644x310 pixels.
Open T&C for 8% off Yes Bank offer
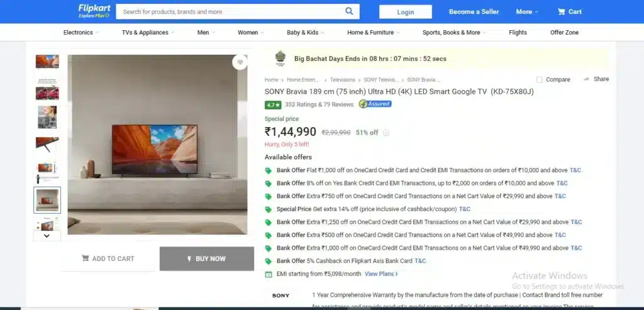[562, 183]
